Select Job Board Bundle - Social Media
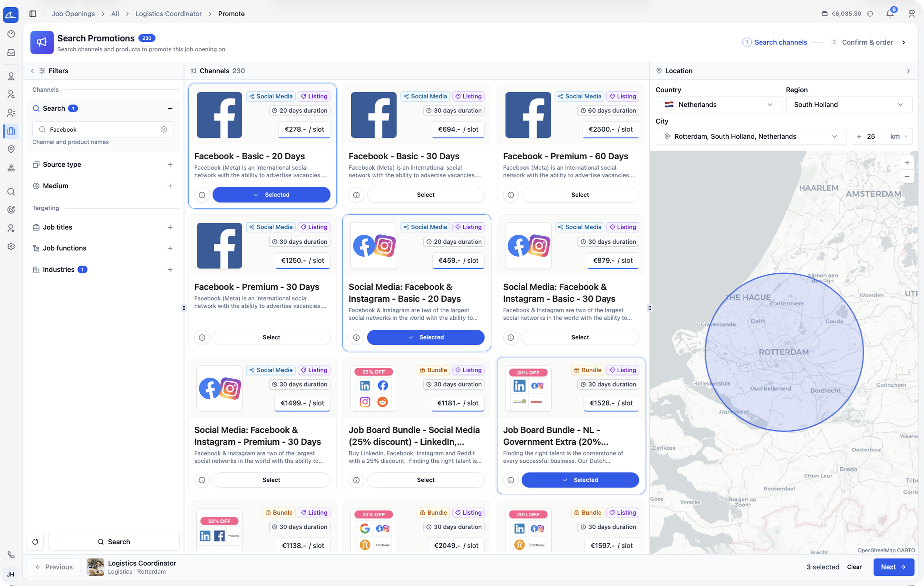This screenshot has height=586, width=924. 426,480
